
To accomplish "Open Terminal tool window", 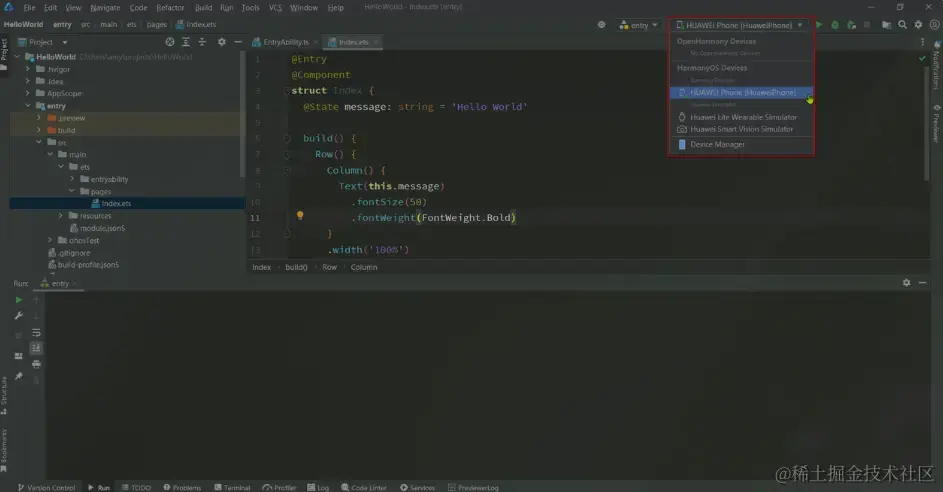I will click(232, 487).
